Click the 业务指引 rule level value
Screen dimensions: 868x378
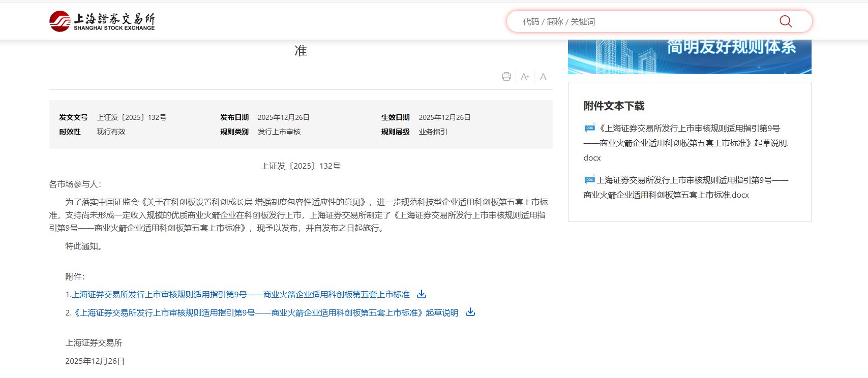(433, 132)
